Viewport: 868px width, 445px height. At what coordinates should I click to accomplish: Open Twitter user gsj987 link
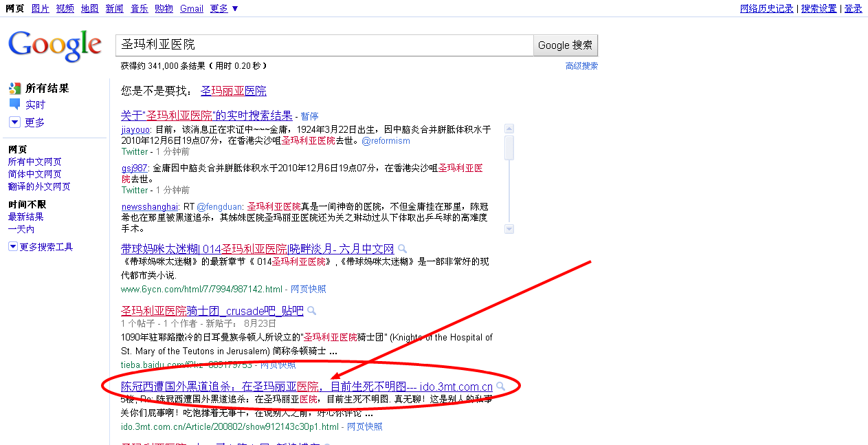click(135, 168)
